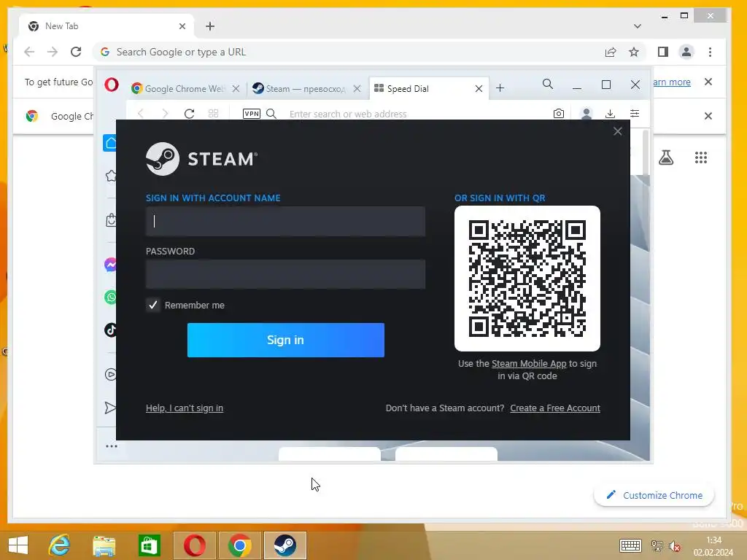Check the Remember me checkbox in Steam

coord(153,305)
